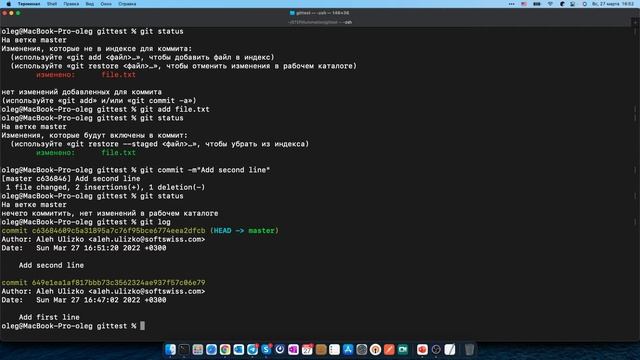Click 'нет изменений добавленных для коммита' line

point(82,92)
